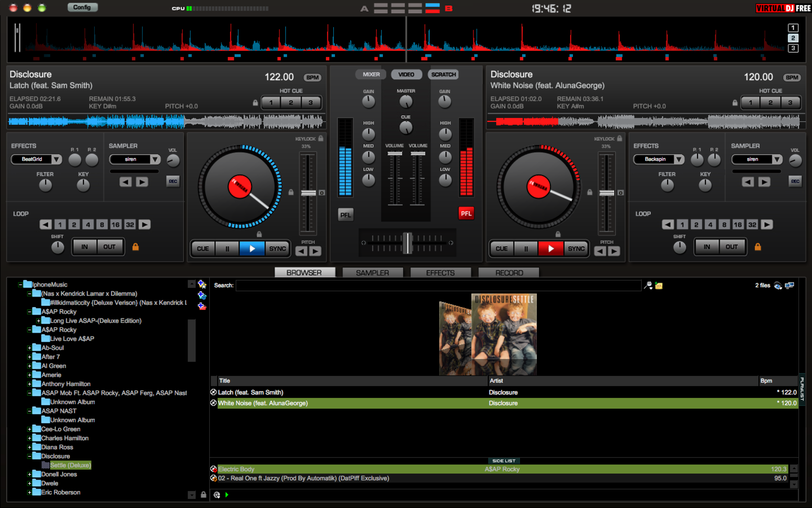
Task: Pause the left deck
Action: [227, 249]
